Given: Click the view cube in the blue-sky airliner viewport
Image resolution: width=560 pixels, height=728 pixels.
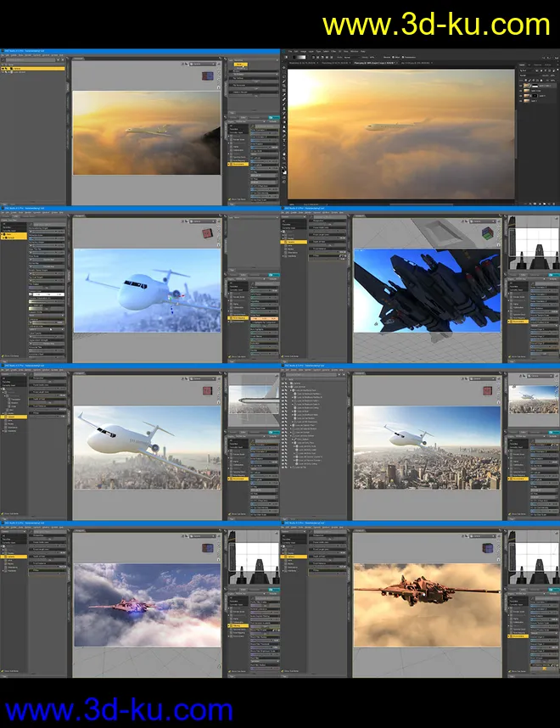Looking at the screenshot, I should pyautogui.click(x=207, y=233).
